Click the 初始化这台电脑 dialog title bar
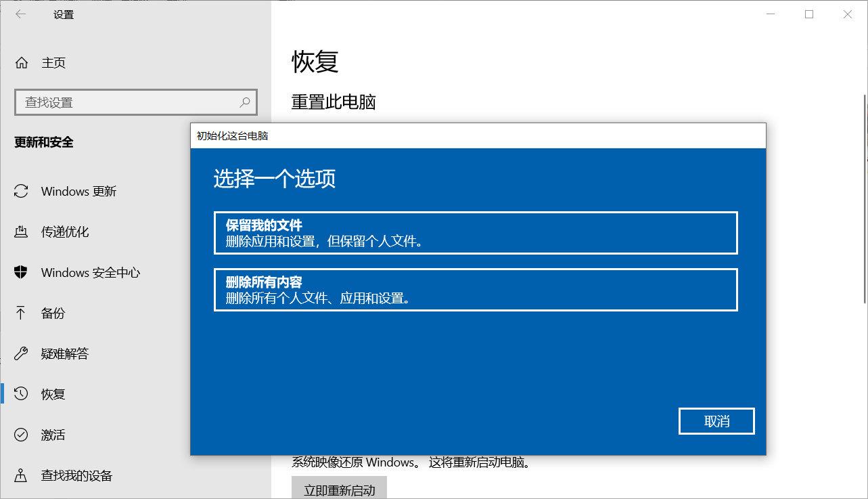Image resolution: width=868 pixels, height=499 pixels. tap(478, 135)
